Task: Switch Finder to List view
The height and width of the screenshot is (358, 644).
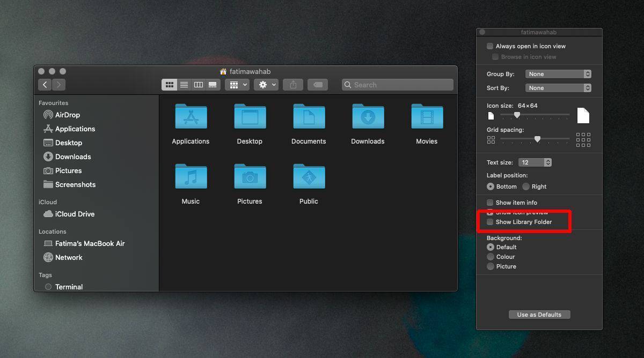Action: tap(184, 84)
